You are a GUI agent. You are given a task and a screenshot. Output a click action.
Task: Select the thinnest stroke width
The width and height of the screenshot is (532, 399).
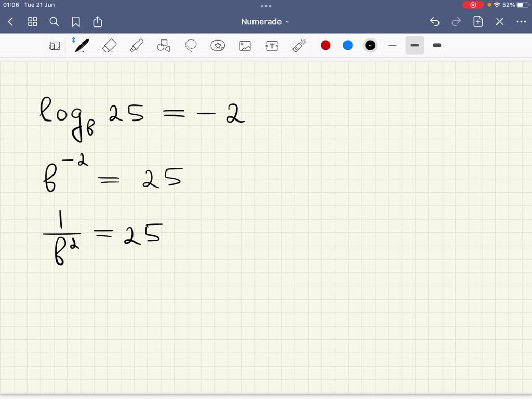pos(393,45)
